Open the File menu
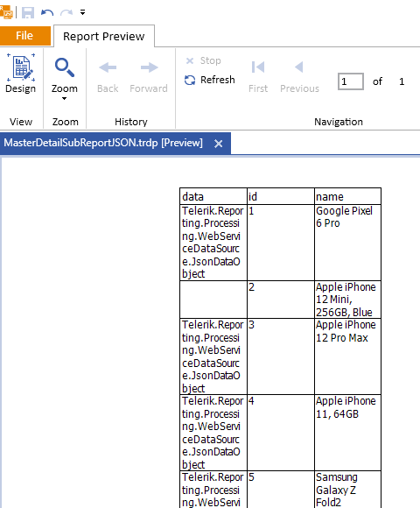The height and width of the screenshot is (508, 420). [x=25, y=36]
